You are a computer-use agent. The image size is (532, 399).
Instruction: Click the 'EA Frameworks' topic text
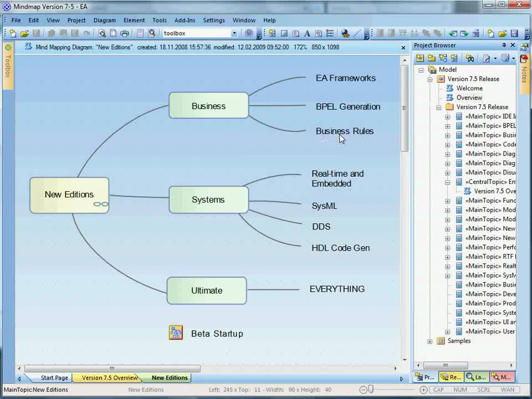pos(346,78)
